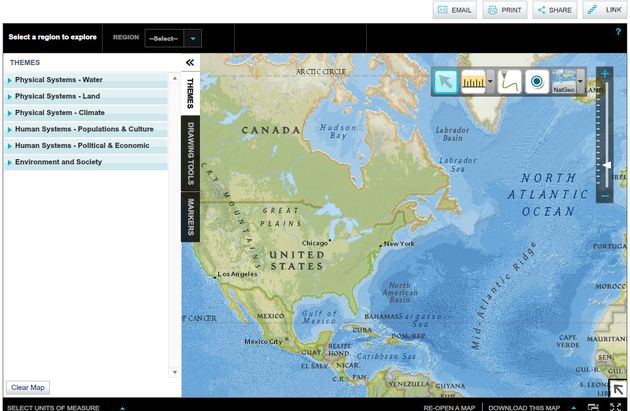The width and height of the screenshot is (630, 411).
Task: Click the presentation screen icon in bottom bar
Action: coord(593,407)
